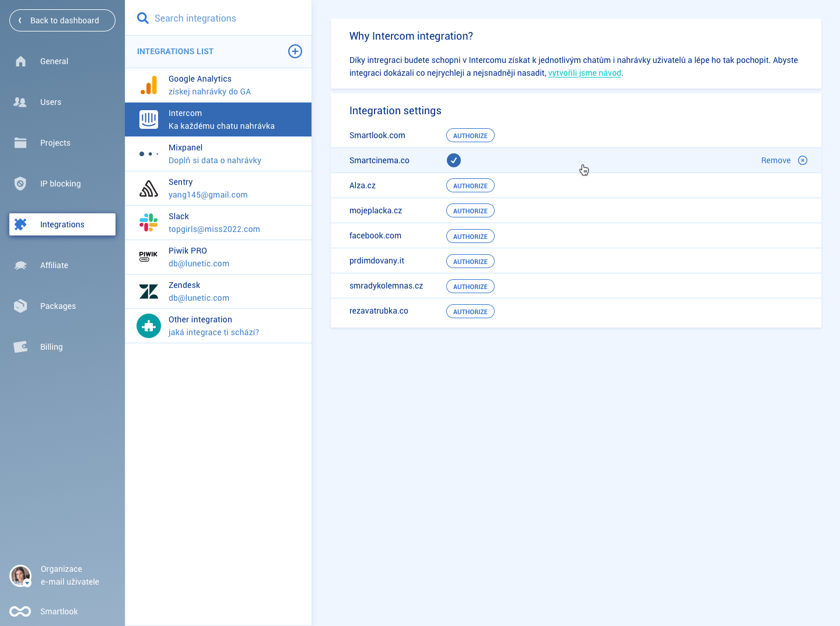Authorize facebook.com integration
Viewport: 840px width, 626px height.
coord(470,236)
